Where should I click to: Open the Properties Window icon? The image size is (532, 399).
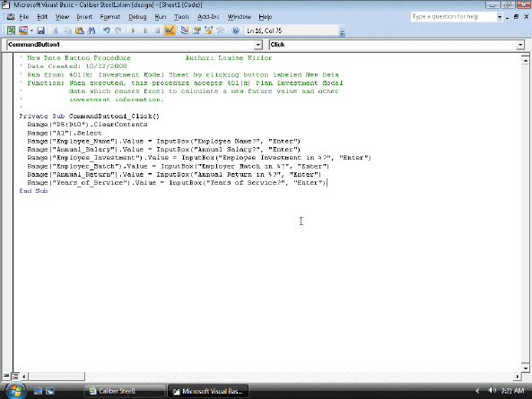coord(196,30)
